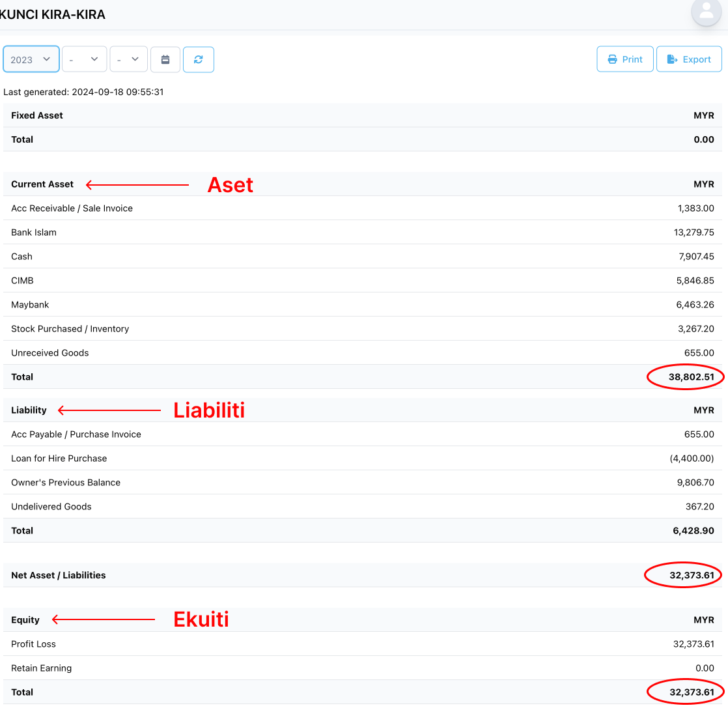Click the calendar date picker icon
The image size is (728, 710).
[x=165, y=59]
